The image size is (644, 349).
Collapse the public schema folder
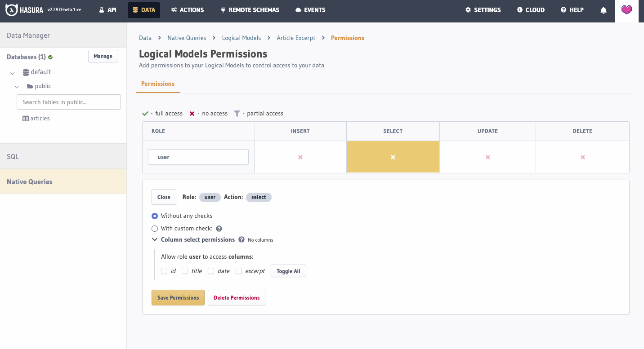click(x=17, y=87)
